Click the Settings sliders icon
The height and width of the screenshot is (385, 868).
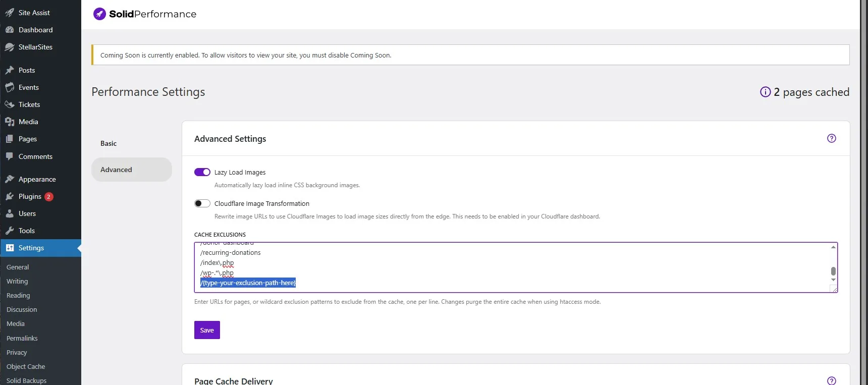click(x=10, y=248)
